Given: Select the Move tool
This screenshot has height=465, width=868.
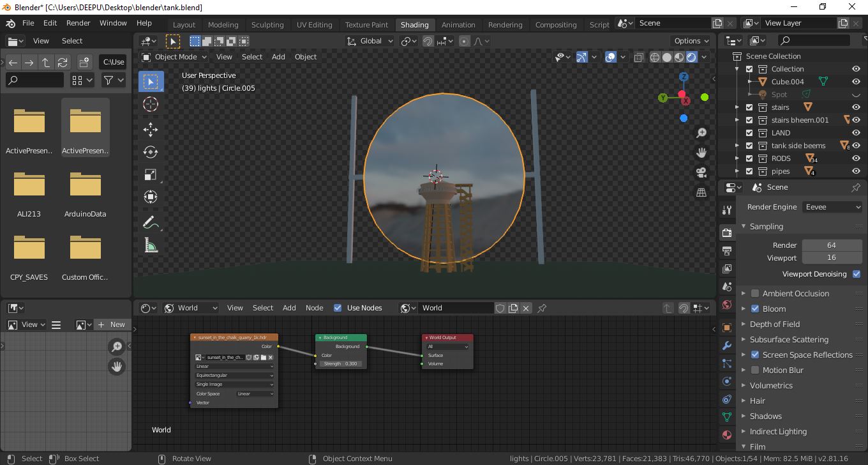Looking at the screenshot, I should [x=151, y=130].
